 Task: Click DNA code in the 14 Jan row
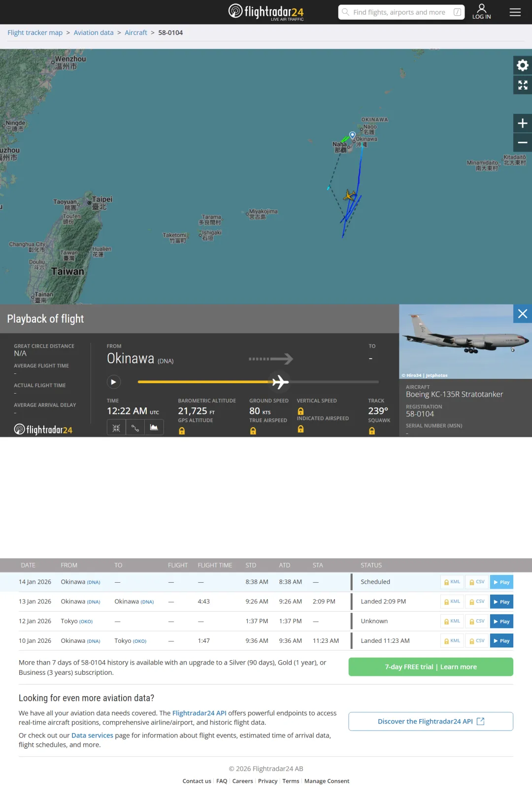coord(94,582)
